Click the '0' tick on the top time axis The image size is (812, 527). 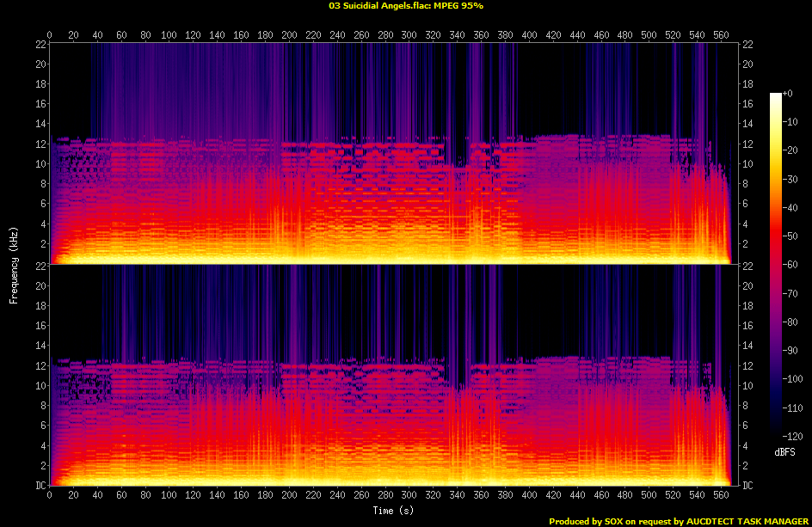coord(50,35)
